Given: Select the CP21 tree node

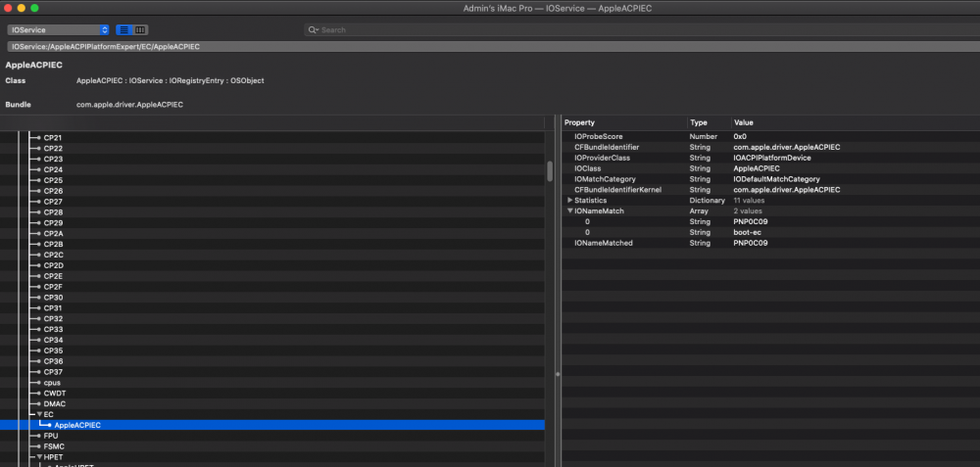Looking at the screenshot, I should click(x=53, y=137).
